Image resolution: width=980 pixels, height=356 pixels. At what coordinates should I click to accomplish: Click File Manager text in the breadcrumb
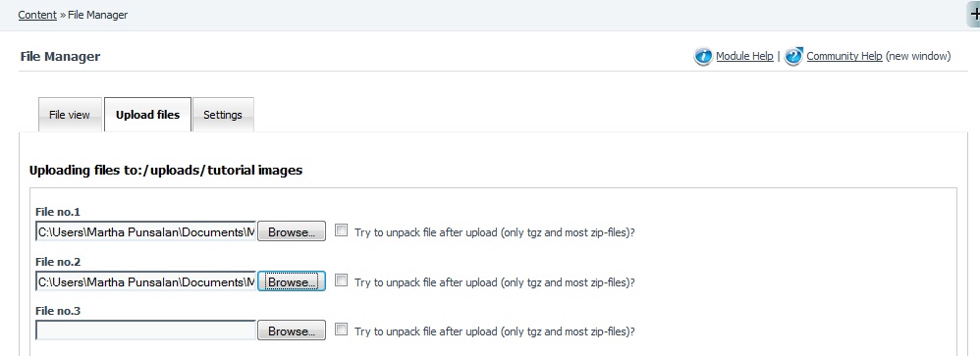click(97, 15)
